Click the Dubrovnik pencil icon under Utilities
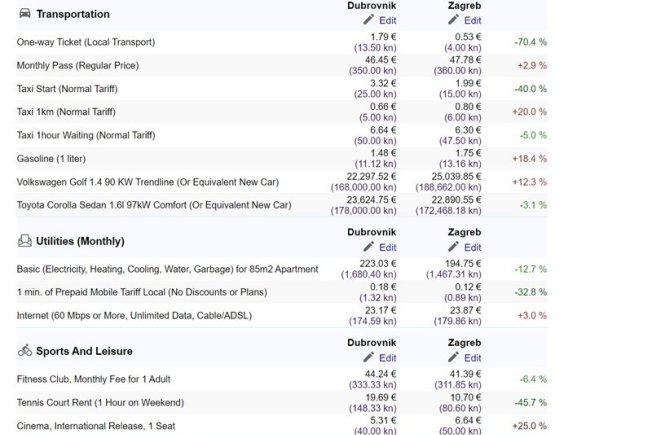The width and height of the screenshot is (652, 435). (x=368, y=247)
